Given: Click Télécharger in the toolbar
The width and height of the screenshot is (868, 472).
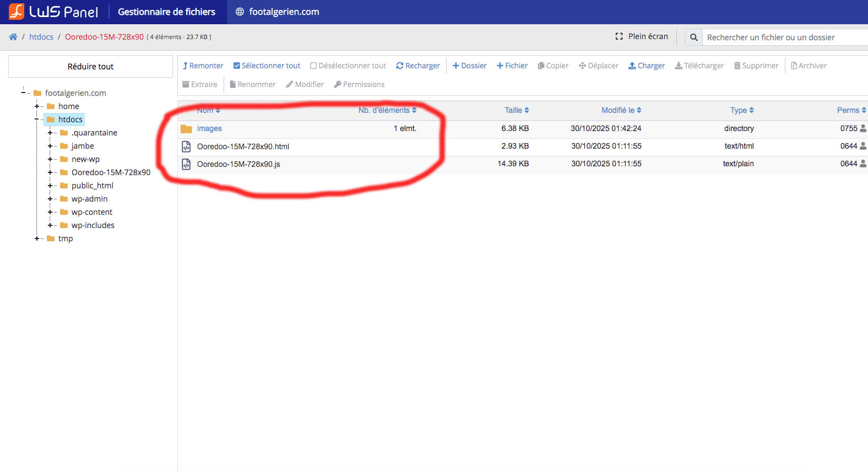Looking at the screenshot, I should 699,66.
